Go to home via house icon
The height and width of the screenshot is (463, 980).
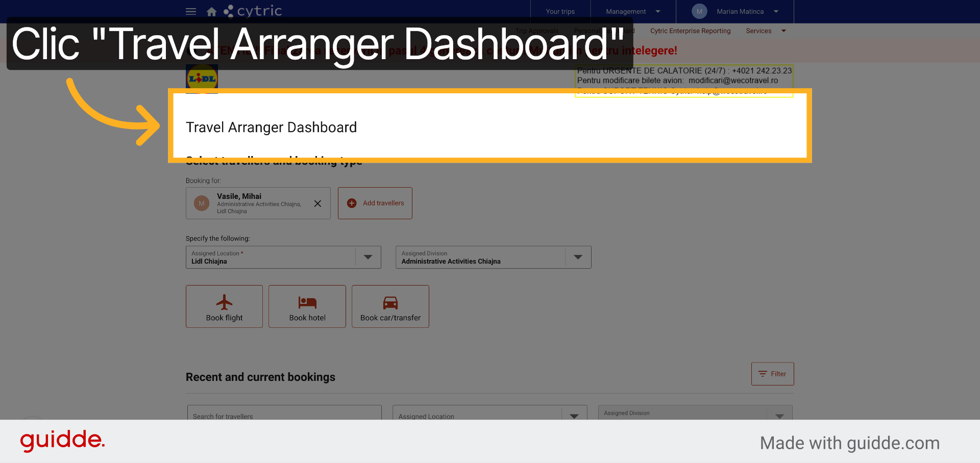pyautogui.click(x=212, y=11)
